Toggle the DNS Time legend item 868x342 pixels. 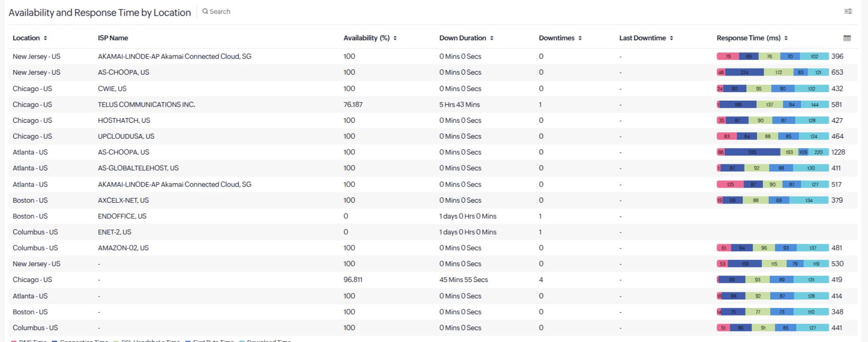coord(28,341)
